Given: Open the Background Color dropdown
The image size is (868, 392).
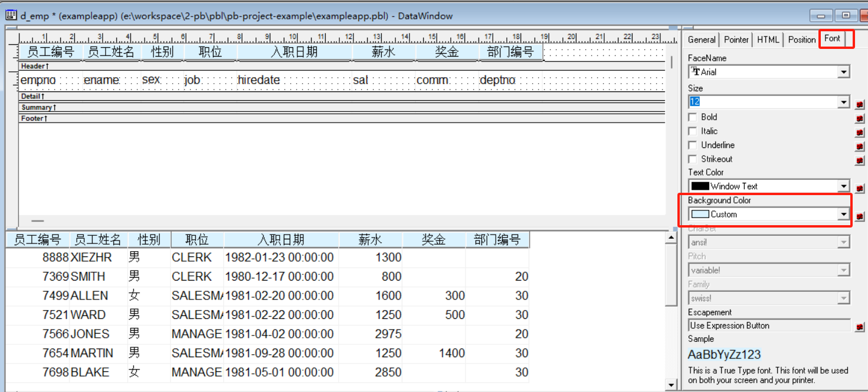Looking at the screenshot, I should tap(844, 215).
